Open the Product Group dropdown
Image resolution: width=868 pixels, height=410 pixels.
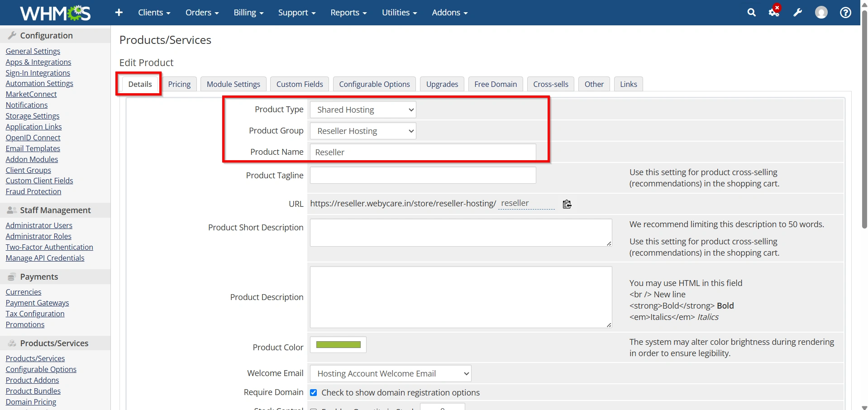(x=363, y=131)
